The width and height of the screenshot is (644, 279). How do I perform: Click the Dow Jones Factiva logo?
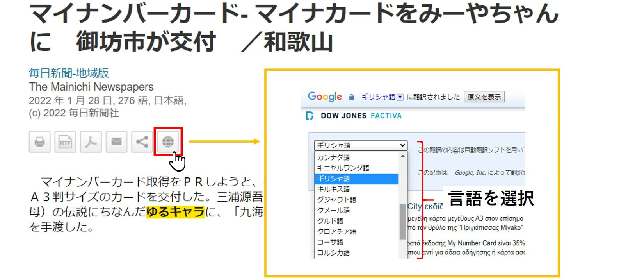click(x=354, y=116)
